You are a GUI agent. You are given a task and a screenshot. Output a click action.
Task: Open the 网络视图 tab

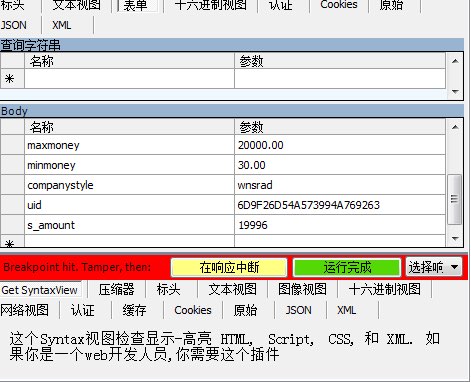click(25, 310)
